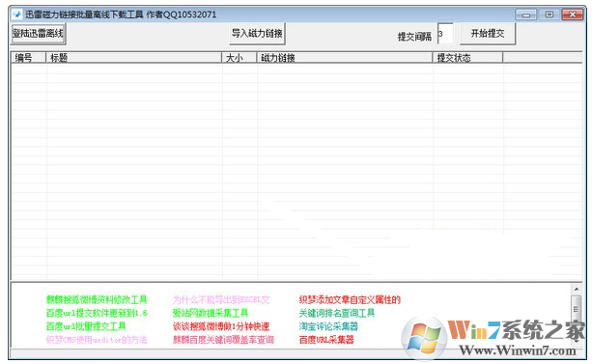Viewport: 592px width, 364px height.
Task: Open link 为什么不能导出到EXCEL文
Action: (x=221, y=300)
